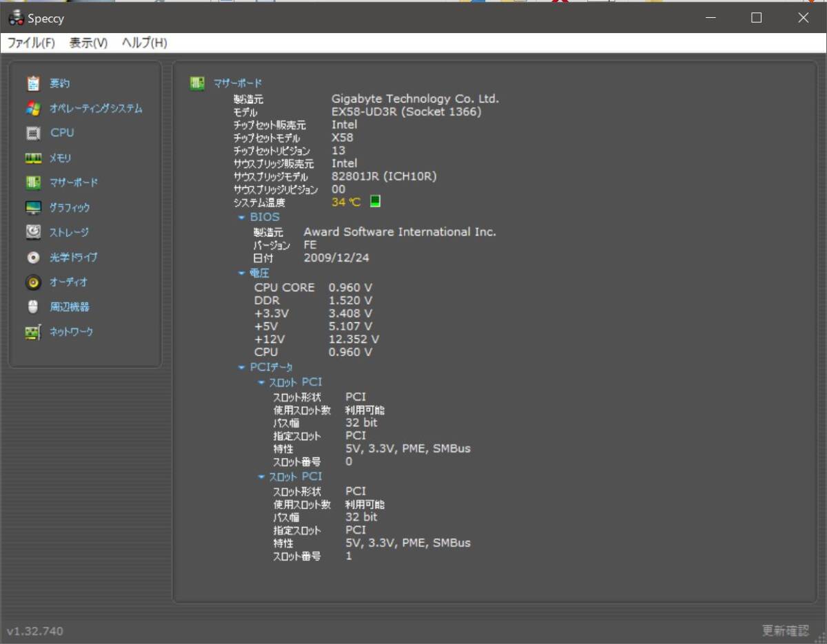827x644 pixels.
Task: Select the CPU chip icon in sidebar
Action: coord(33,133)
